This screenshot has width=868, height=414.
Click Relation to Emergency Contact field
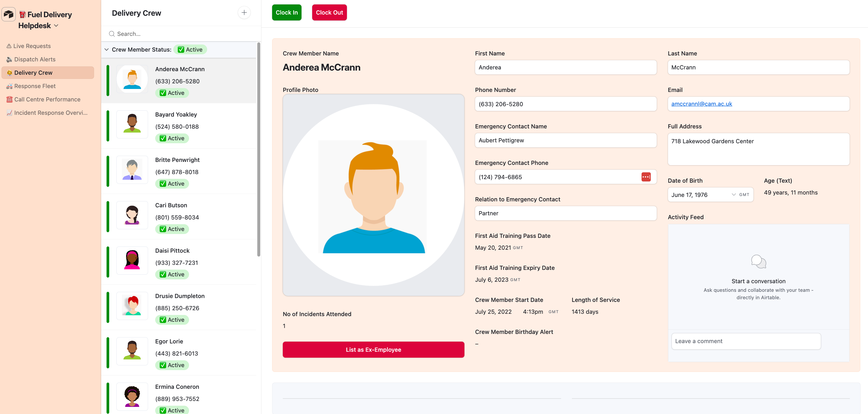point(565,213)
